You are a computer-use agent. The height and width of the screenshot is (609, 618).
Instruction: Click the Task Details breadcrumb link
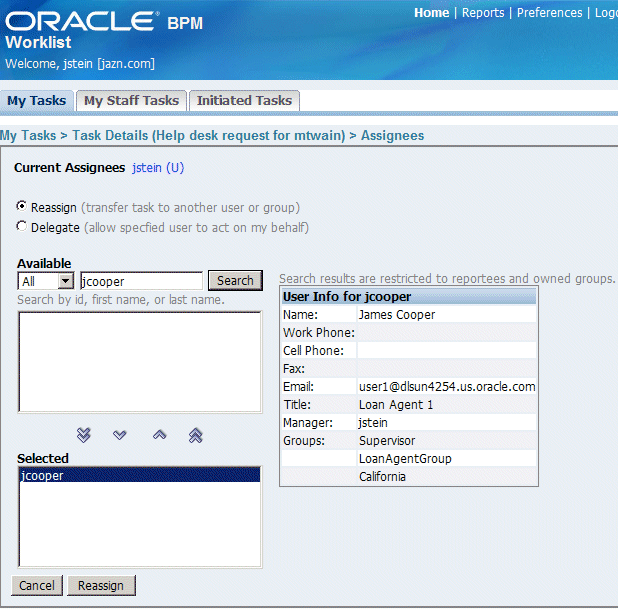[208, 136]
